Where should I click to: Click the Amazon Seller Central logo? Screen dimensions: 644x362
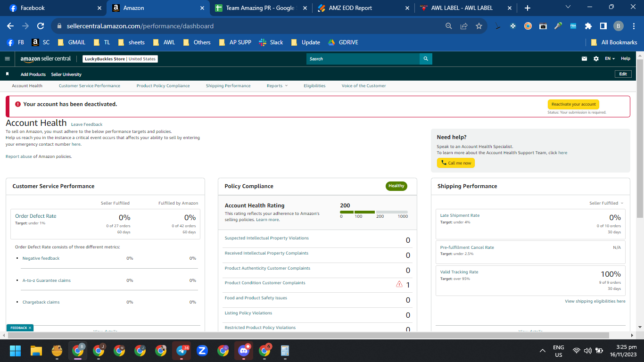[x=46, y=59]
